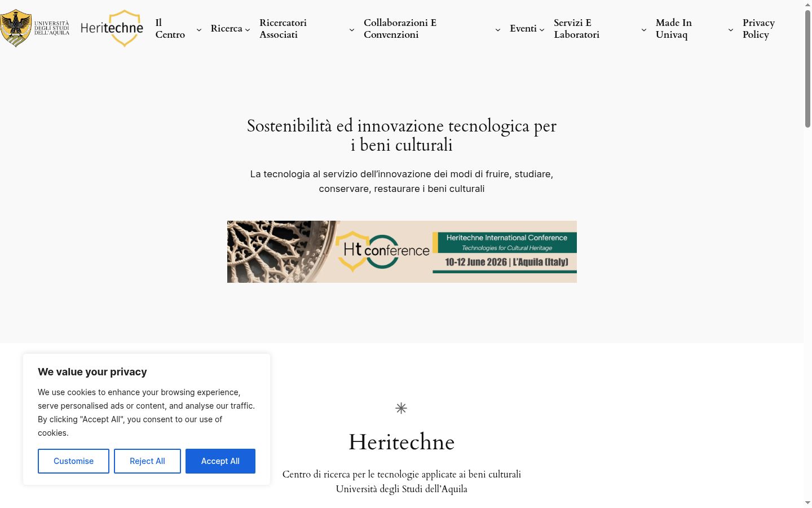Click the 'We value your privacy' heading

tap(92, 372)
